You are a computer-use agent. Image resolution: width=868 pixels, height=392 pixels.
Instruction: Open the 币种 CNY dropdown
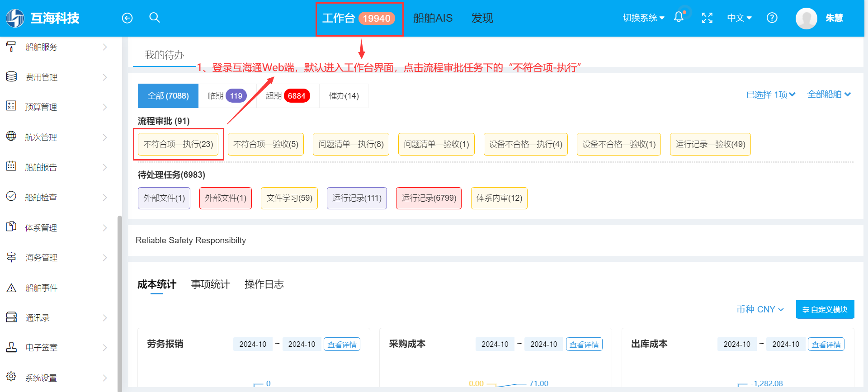click(760, 309)
